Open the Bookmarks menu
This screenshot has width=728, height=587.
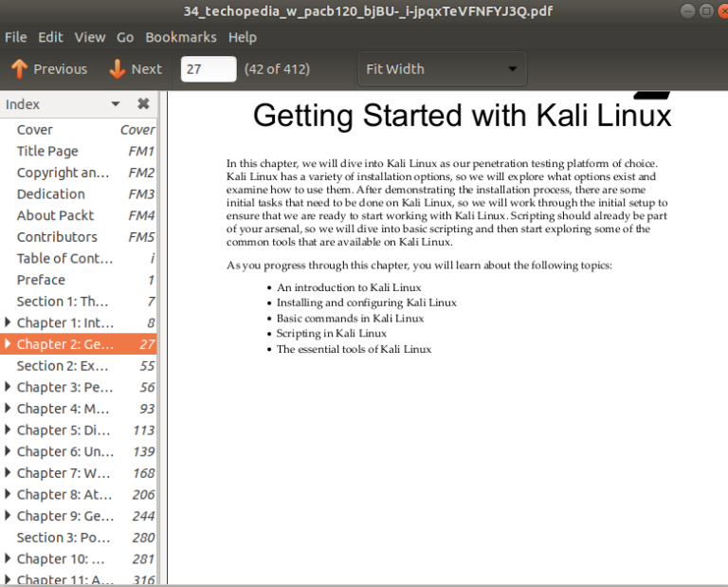180,37
